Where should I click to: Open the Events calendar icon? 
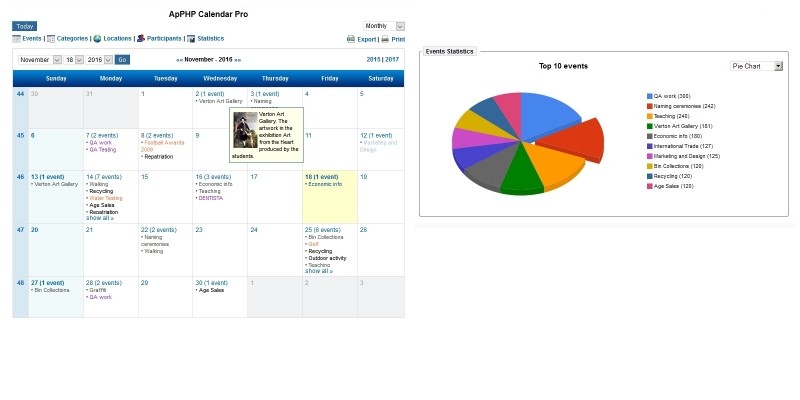(x=16, y=39)
